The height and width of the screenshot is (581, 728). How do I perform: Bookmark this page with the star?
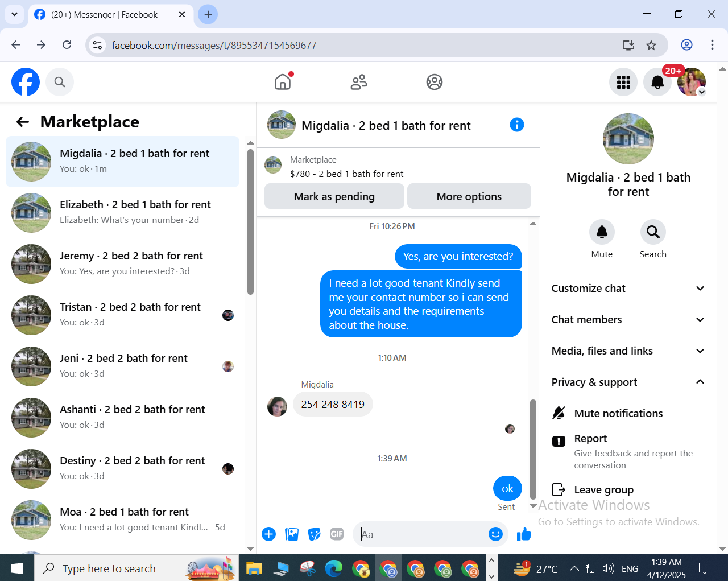[651, 45]
